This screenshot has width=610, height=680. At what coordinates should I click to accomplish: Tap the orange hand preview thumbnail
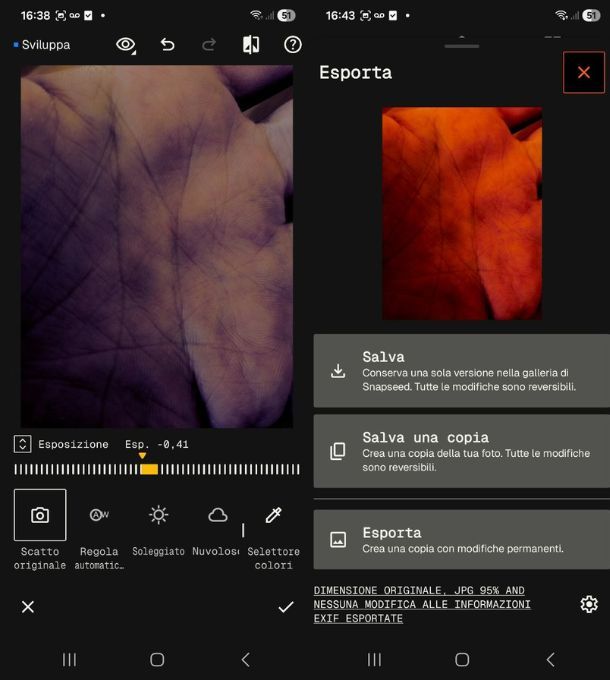coord(462,213)
